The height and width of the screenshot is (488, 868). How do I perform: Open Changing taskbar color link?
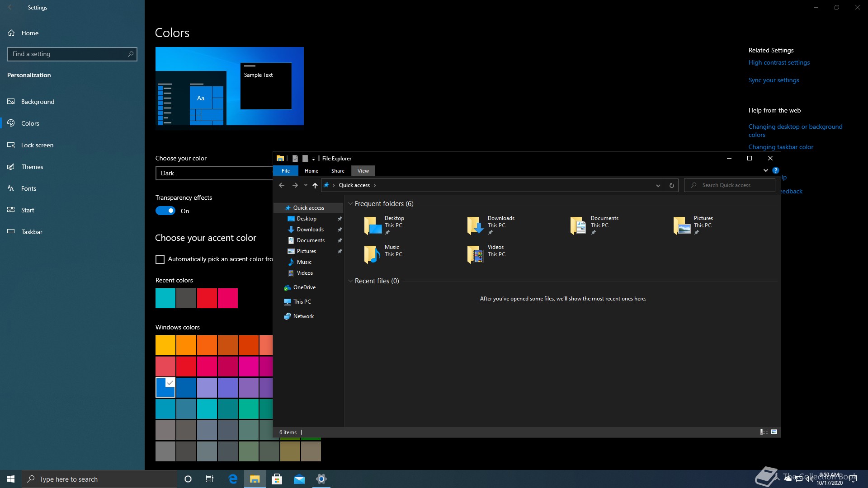point(781,147)
